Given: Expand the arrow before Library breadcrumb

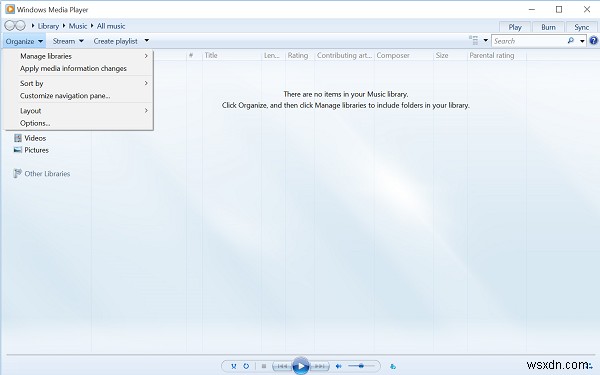Looking at the screenshot, I should click(33, 26).
